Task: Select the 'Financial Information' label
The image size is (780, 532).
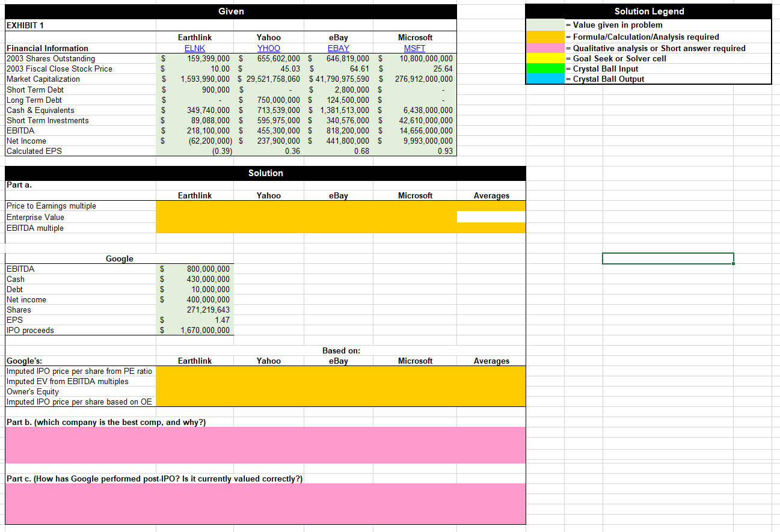Action: tap(48, 48)
